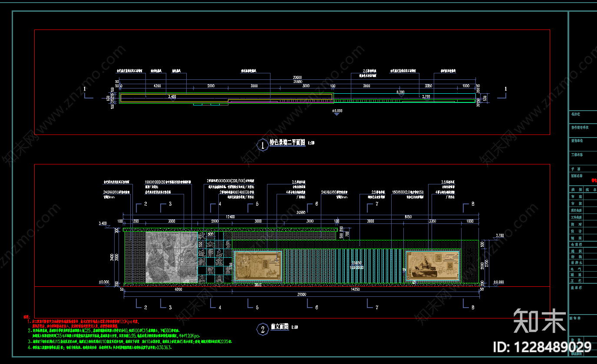Screen dimensions: 597x364
Task: Click the cyan vertical slat grille section
Action: point(309,266)
